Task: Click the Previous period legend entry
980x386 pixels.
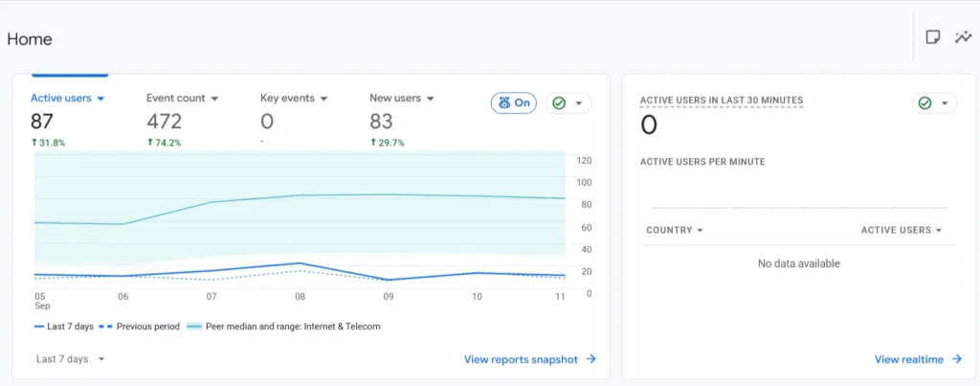Action: tap(139, 327)
